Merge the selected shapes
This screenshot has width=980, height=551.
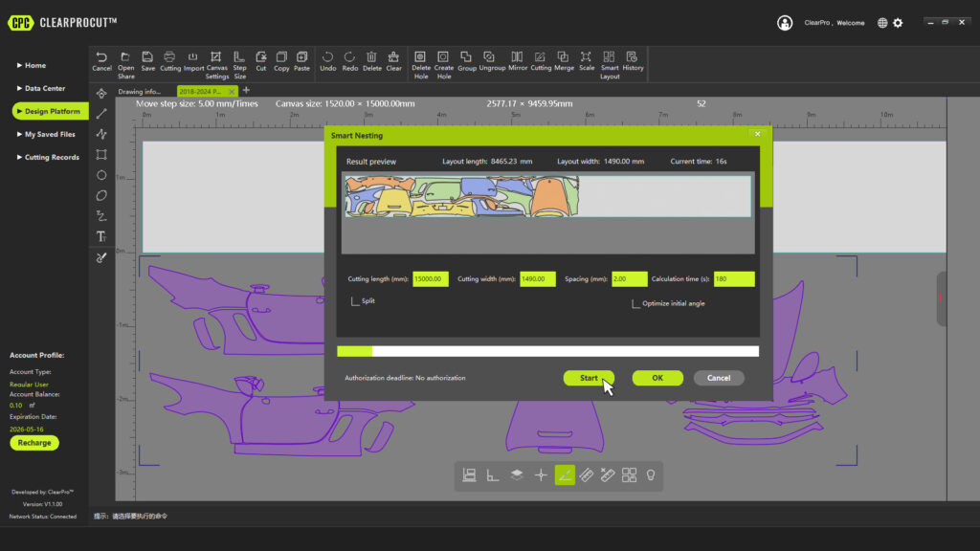point(563,61)
